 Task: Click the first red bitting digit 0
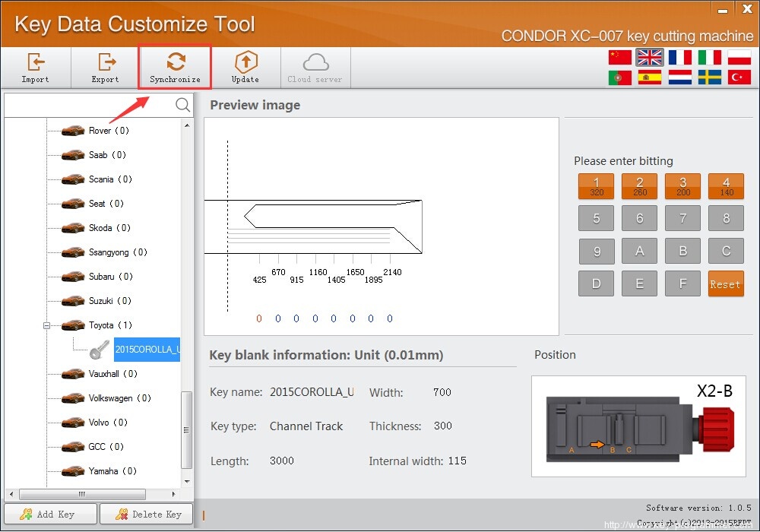pos(259,318)
